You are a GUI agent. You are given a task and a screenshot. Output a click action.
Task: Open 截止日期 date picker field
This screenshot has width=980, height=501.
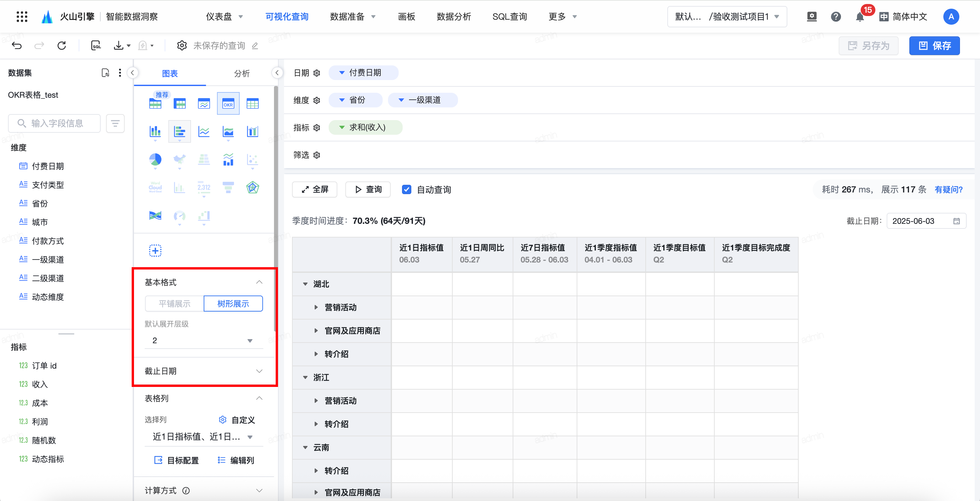point(926,221)
